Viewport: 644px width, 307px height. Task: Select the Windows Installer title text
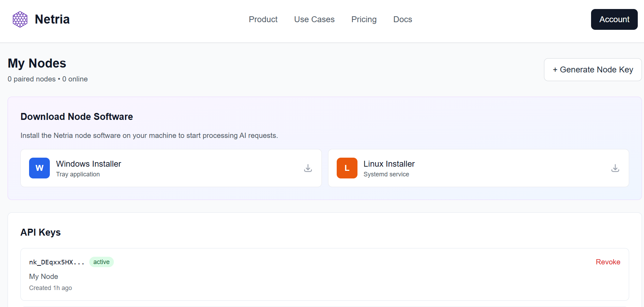pyautogui.click(x=89, y=164)
